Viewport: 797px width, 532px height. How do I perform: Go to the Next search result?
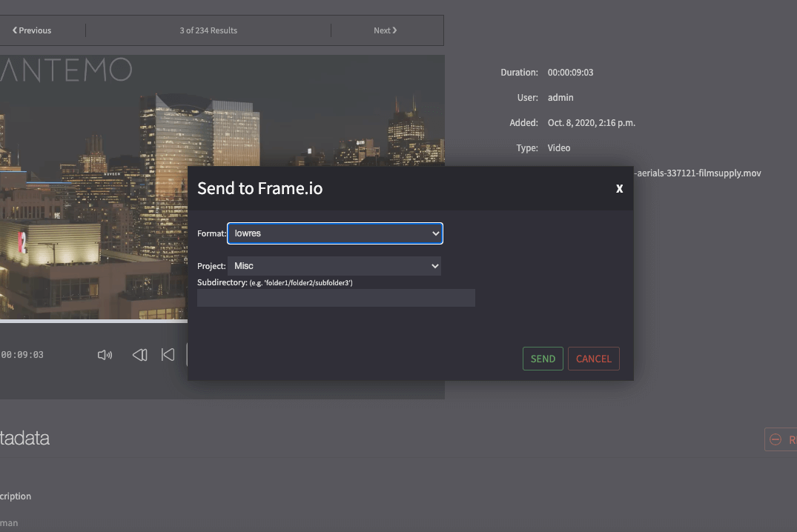point(385,30)
